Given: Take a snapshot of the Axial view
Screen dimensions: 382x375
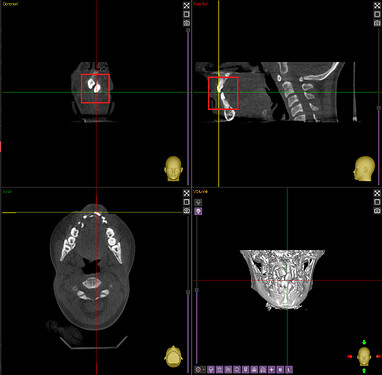Looking at the screenshot, I should [186, 211].
